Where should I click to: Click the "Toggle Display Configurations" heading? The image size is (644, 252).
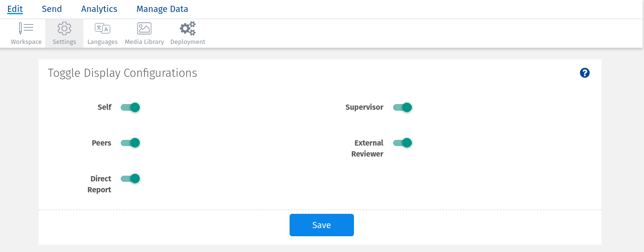(123, 73)
